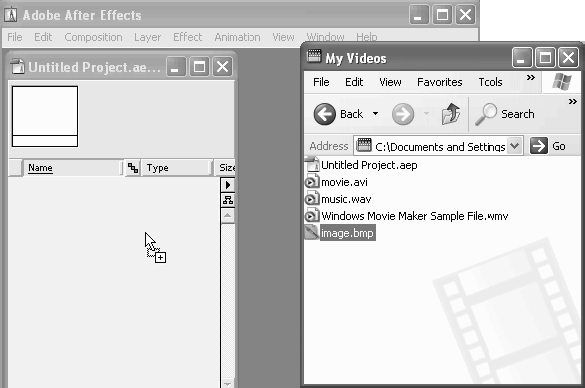The width and height of the screenshot is (585, 388).
Task: Expand the Address bar path dropdown
Action: pyautogui.click(x=514, y=146)
